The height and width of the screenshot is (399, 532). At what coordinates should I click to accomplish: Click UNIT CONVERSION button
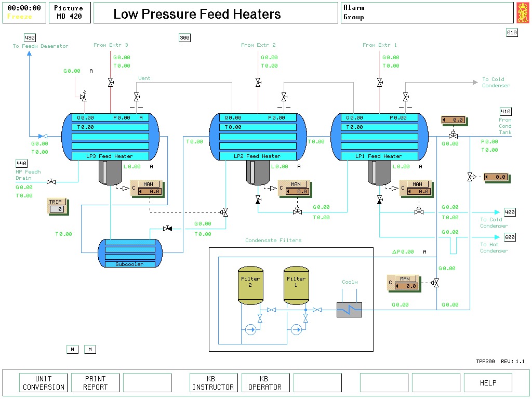tap(44, 383)
